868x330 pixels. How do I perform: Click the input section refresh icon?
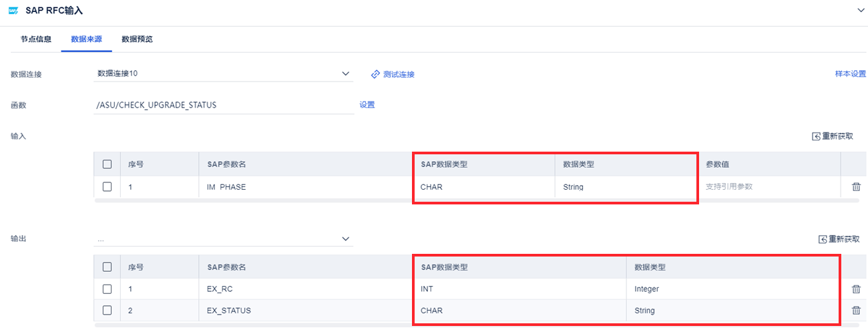[815, 136]
